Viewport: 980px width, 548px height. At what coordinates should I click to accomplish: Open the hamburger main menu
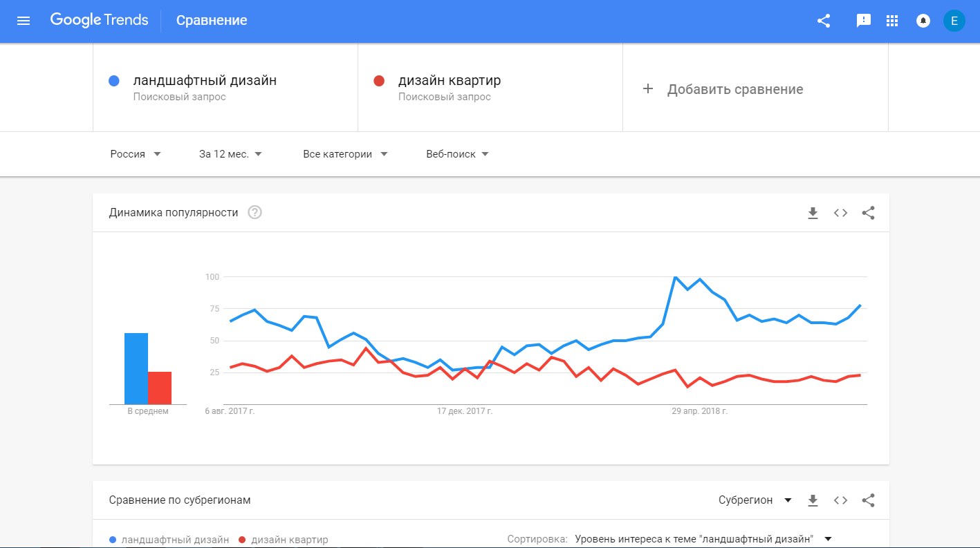click(24, 21)
